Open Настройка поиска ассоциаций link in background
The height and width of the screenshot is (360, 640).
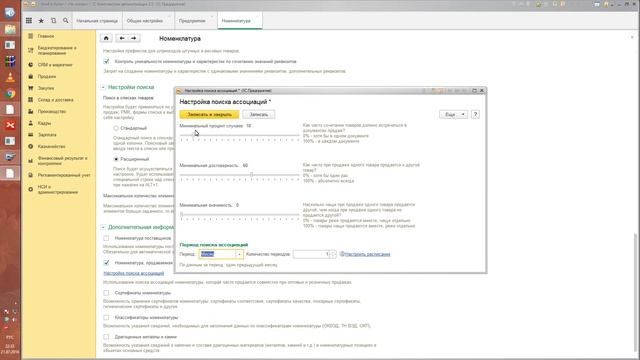coord(134,273)
